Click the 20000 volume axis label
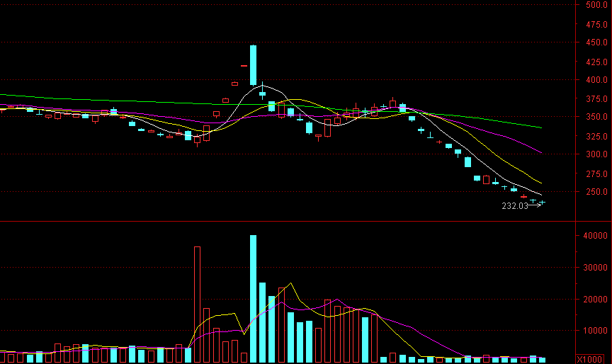The height and width of the screenshot is (364, 612). (595, 300)
